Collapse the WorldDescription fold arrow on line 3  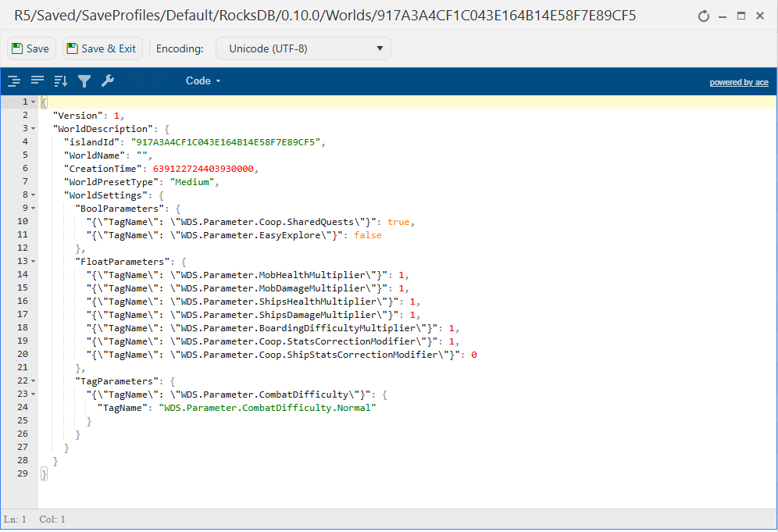pos(34,128)
